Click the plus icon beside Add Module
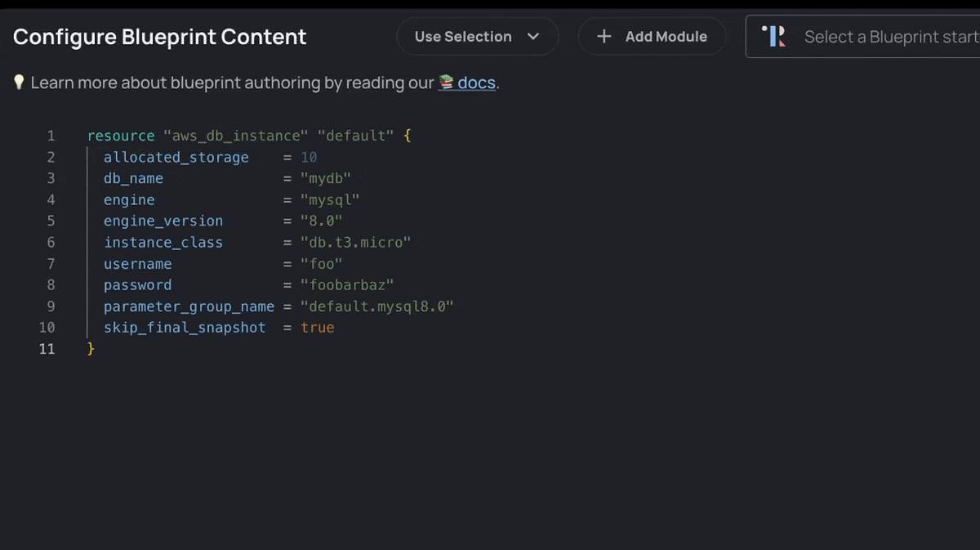The height and width of the screenshot is (550, 980). (x=604, y=37)
